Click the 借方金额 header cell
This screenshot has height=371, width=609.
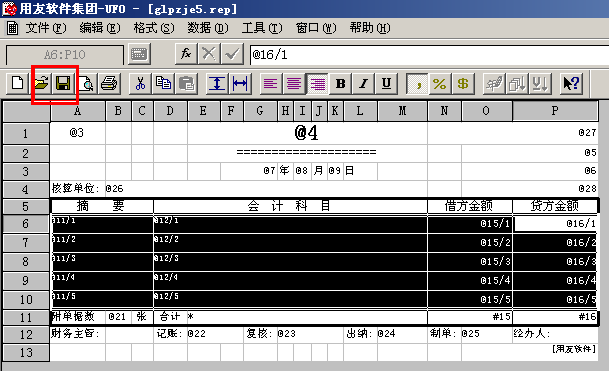pyautogui.click(x=470, y=206)
